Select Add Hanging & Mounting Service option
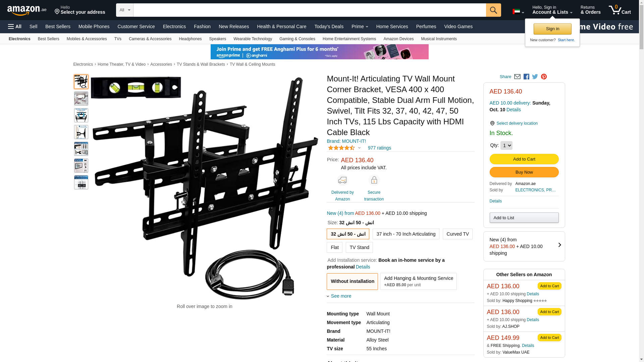 point(418,281)
